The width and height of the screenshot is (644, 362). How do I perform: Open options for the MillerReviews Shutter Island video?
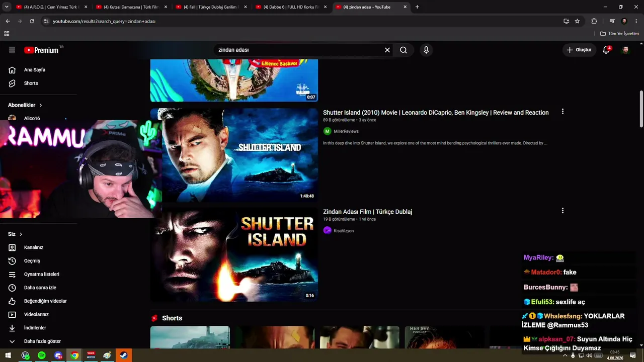coord(562,112)
